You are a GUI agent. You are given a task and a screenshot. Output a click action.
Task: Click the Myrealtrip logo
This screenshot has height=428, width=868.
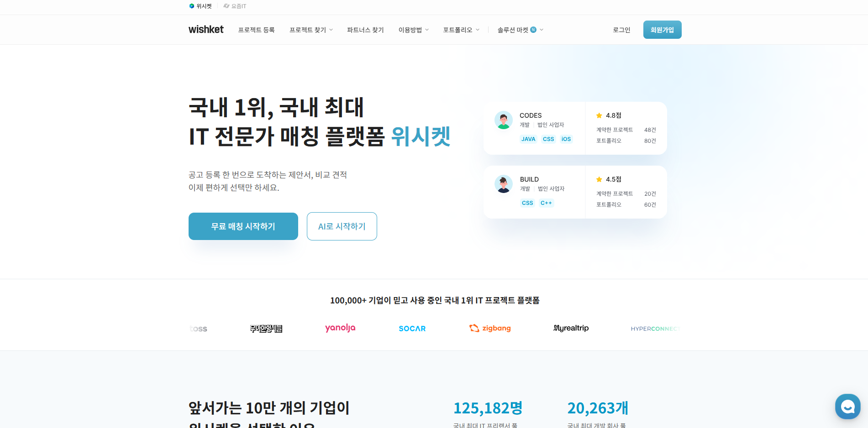click(x=571, y=328)
